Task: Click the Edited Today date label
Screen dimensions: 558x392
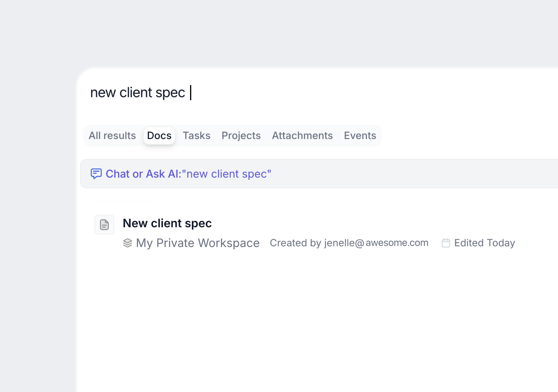Action: 484,243
